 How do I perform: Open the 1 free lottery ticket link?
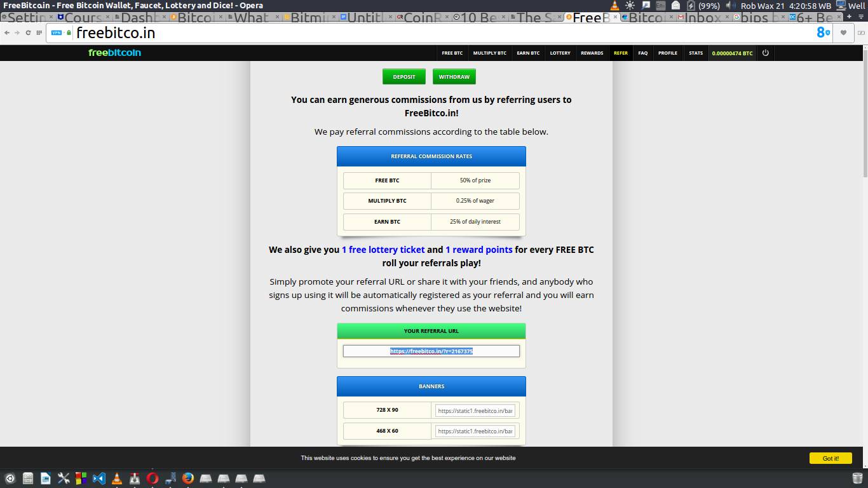click(383, 250)
